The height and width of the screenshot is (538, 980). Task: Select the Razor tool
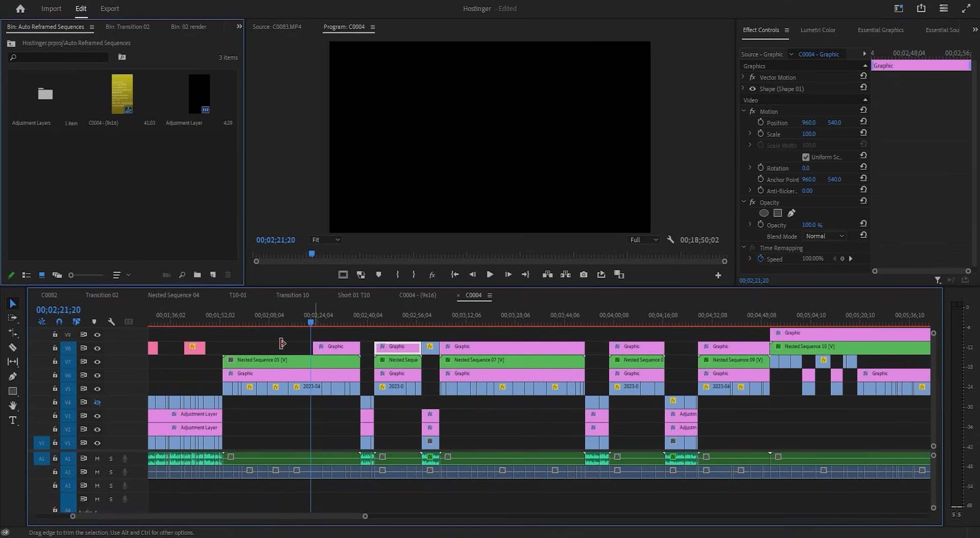[x=13, y=348]
